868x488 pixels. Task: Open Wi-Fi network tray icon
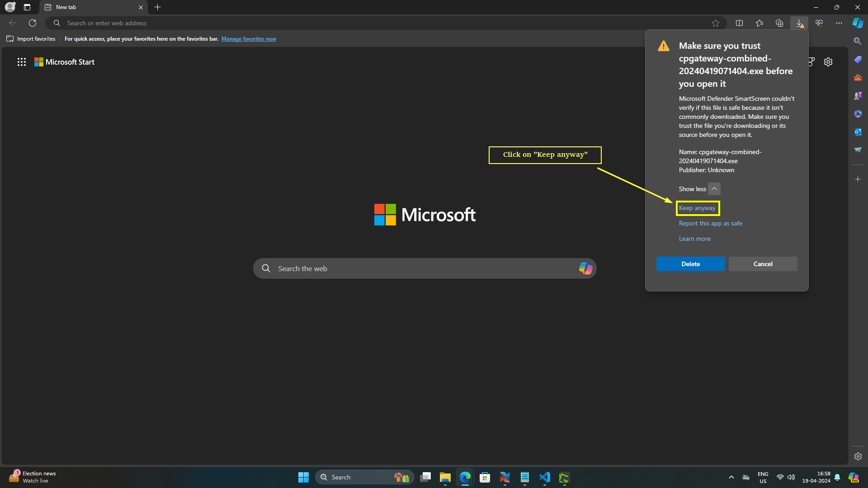tap(780, 477)
